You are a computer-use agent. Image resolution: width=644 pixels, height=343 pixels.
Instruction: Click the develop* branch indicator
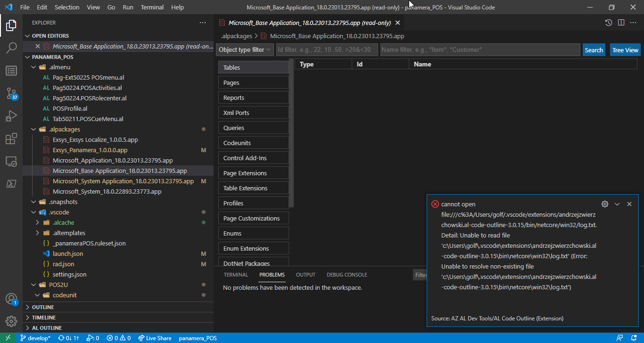35,338
